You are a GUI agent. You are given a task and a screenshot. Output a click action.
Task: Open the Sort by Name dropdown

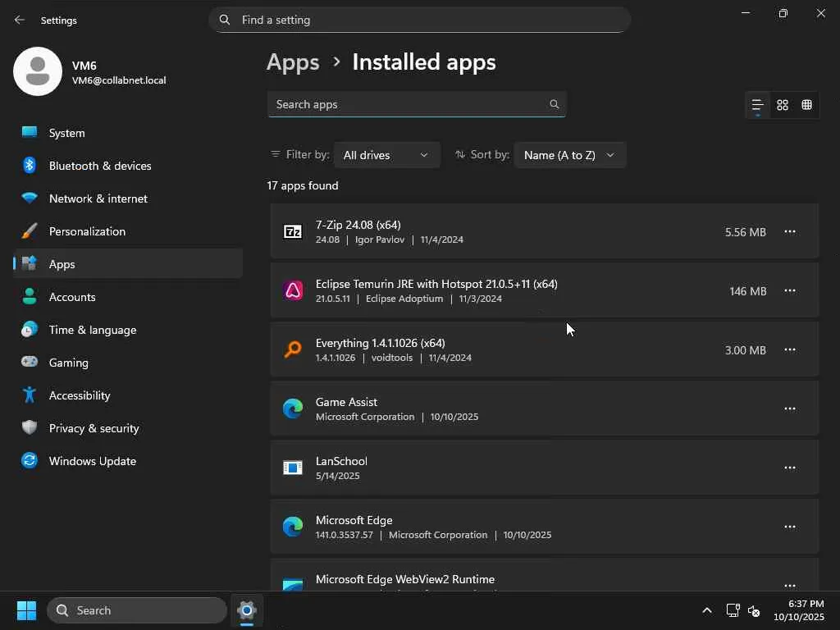coord(569,155)
